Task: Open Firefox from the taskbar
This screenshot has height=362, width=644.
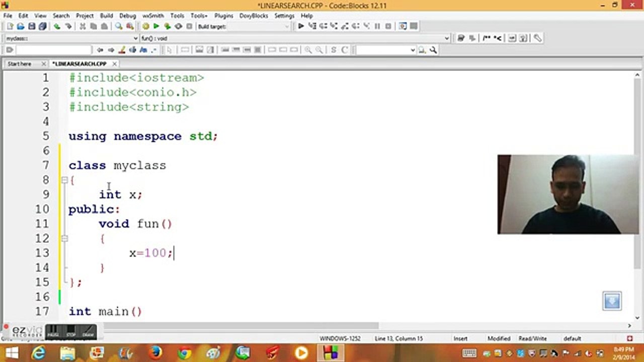Action: coord(155,353)
